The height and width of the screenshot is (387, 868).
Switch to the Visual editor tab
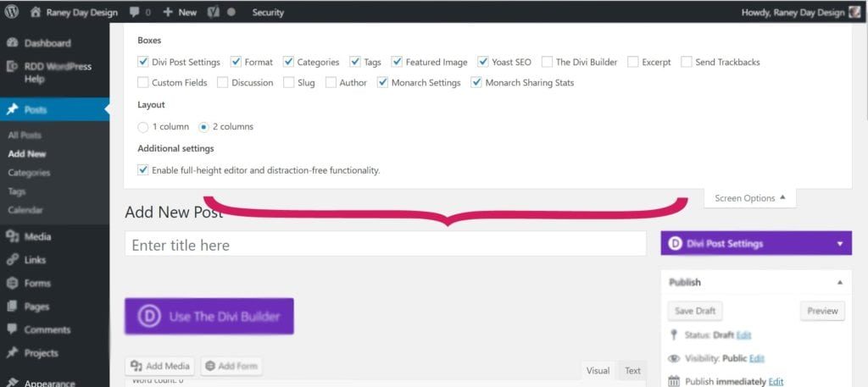pyautogui.click(x=598, y=370)
